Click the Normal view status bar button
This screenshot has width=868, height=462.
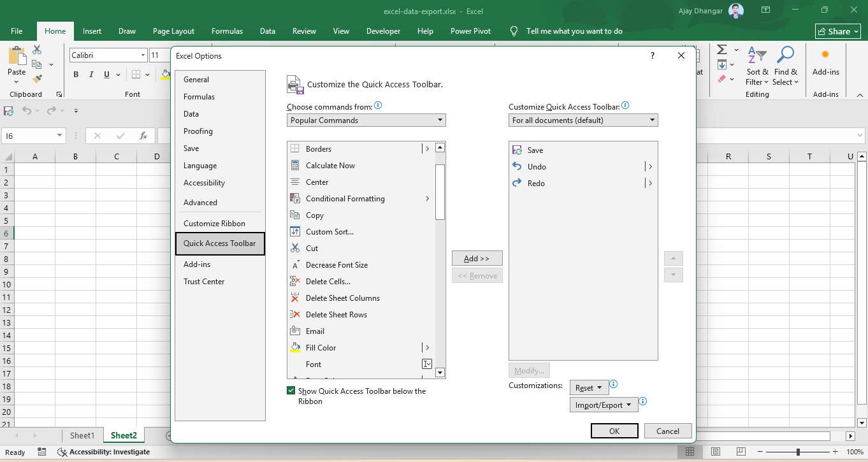pyautogui.click(x=690, y=452)
